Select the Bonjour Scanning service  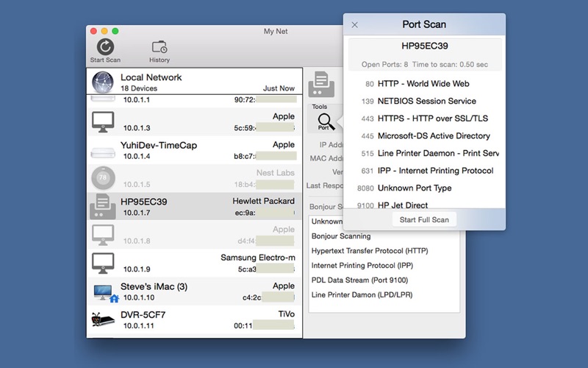[x=341, y=236]
